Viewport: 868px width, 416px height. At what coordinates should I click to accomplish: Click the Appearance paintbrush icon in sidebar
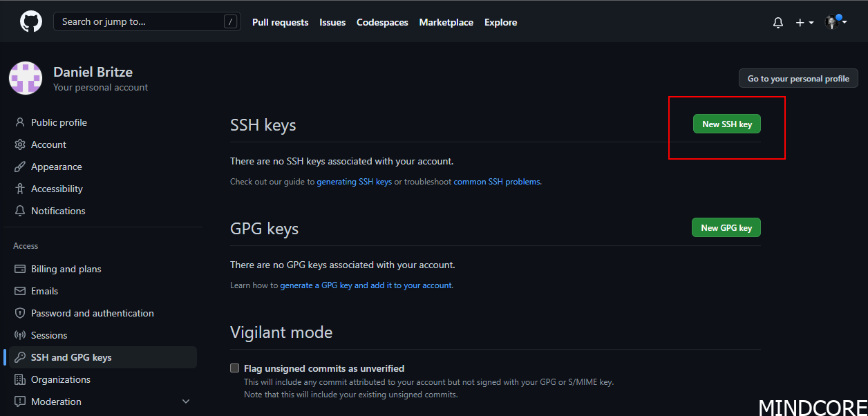(x=19, y=166)
